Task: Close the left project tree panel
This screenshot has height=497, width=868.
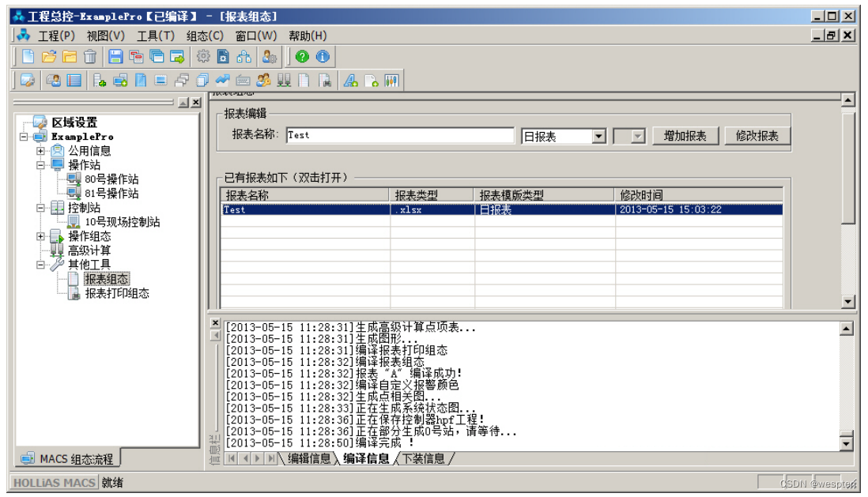Action: point(196,103)
